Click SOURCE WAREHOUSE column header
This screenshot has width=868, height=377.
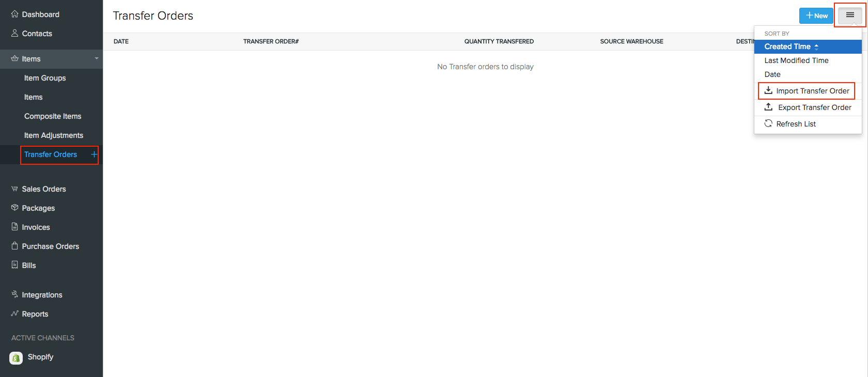(x=632, y=41)
